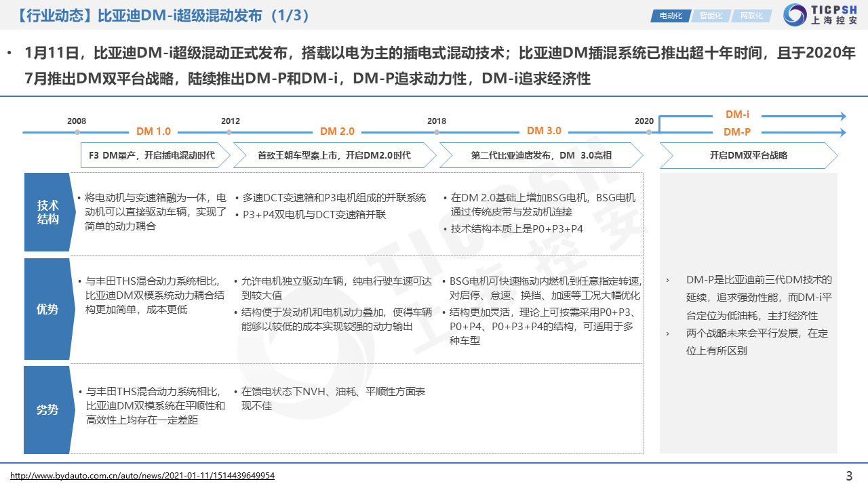868x488 pixels.
Task: Select the 智能化 tab
Action: [711, 15]
